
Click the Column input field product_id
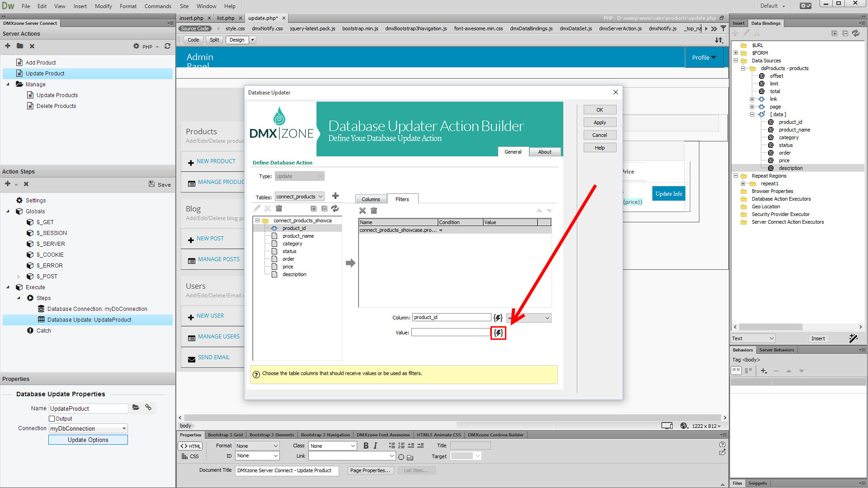tap(451, 318)
